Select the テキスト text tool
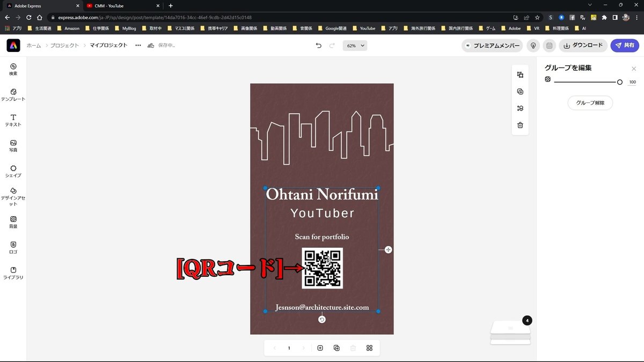Viewport: 644px width, 362px height. [x=13, y=120]
